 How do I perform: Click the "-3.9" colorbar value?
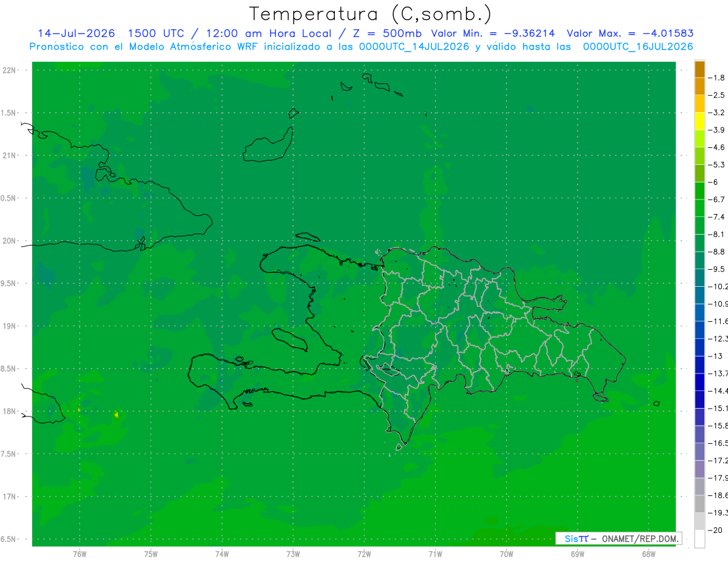pos(716,130)
